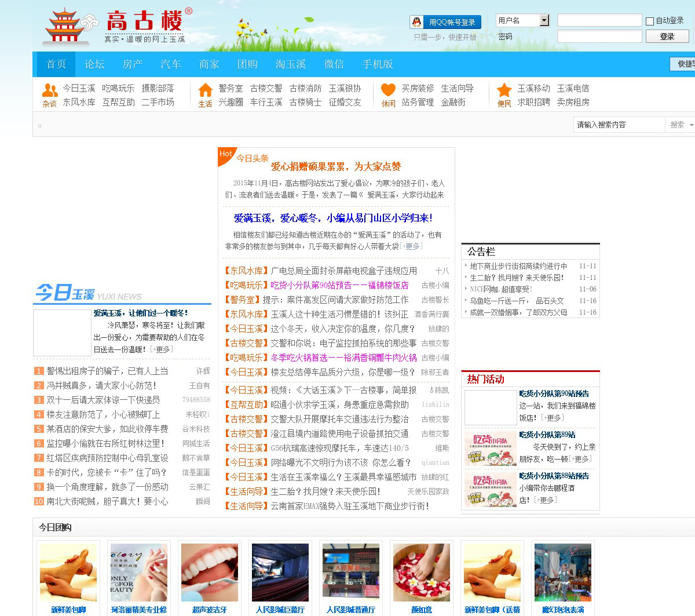Click the Hot 今日头条 badge
The width and height of the screenshot is (695, 616).
(243, 156)
